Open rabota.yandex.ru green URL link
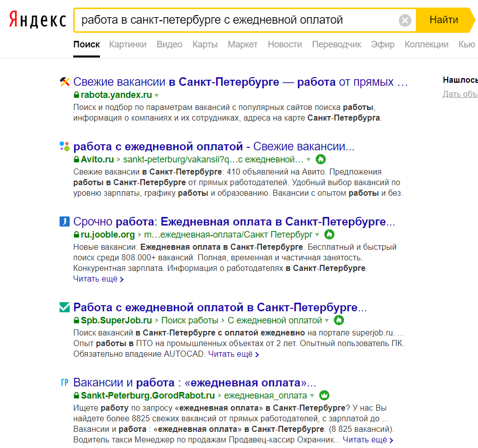478x448 pixels. (116, 95)
